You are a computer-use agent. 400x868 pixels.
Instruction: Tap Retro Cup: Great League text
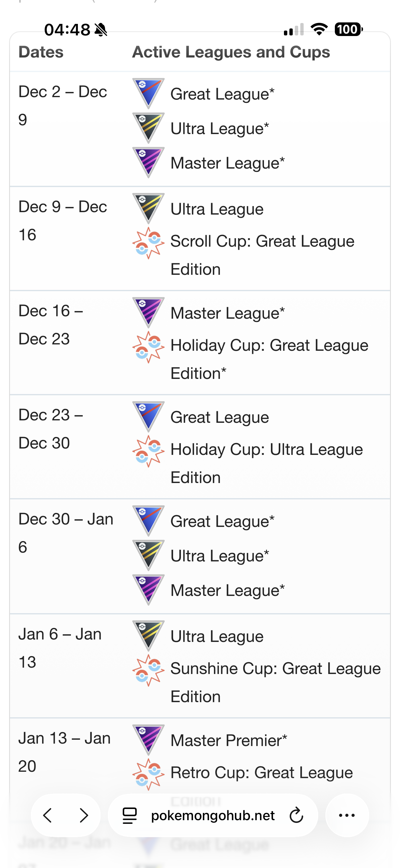click(262, 772)
